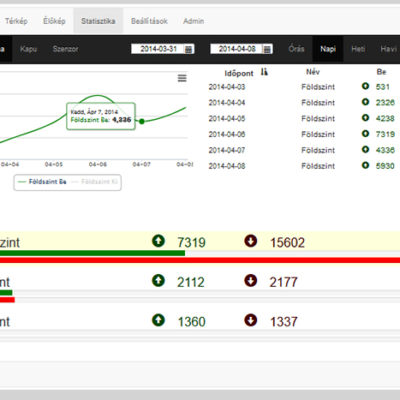
Task: Click the long red bar under 15602
Action: click(x=200, y=260)
